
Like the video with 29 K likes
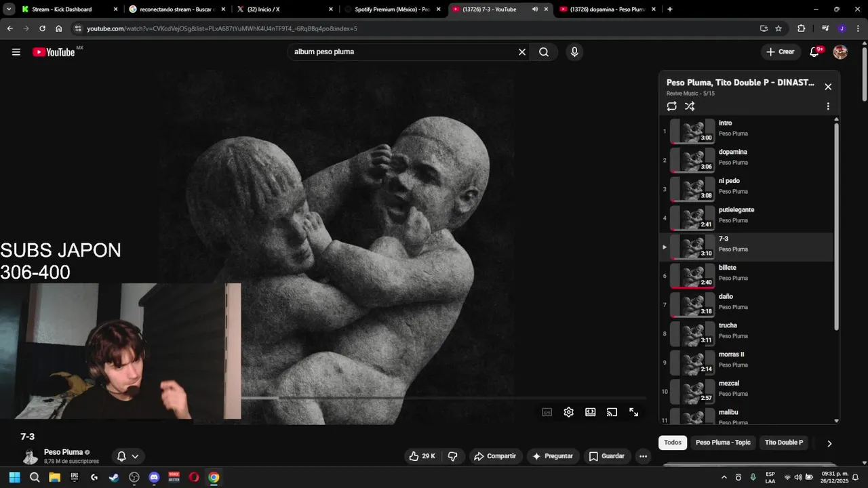pyautogui.click(x=422, y=456)
